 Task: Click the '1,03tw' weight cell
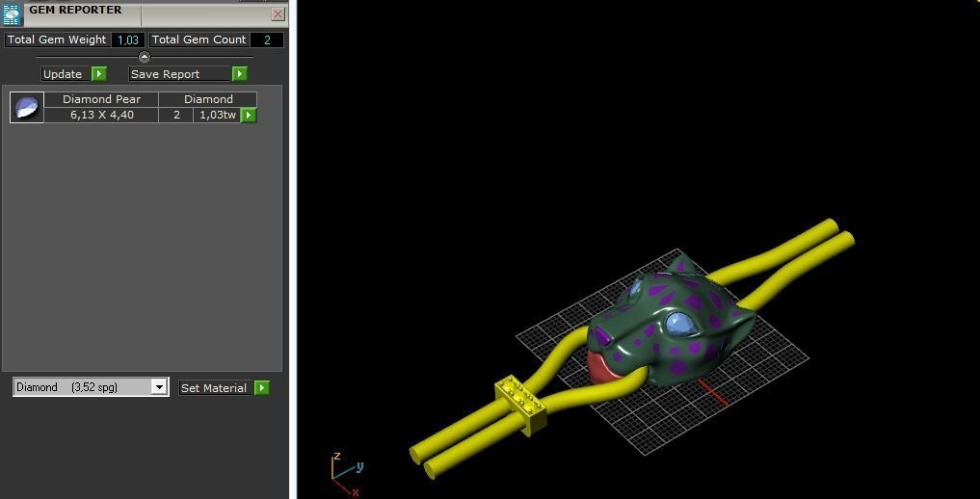coord(218,115)
